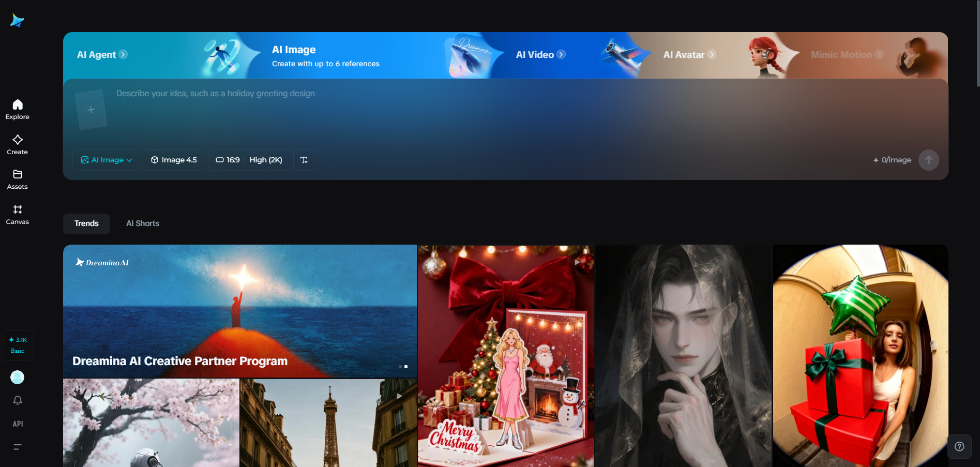980x467 pixels.
Task: Add a reference image with plus
Action: (x=91, y=110)
